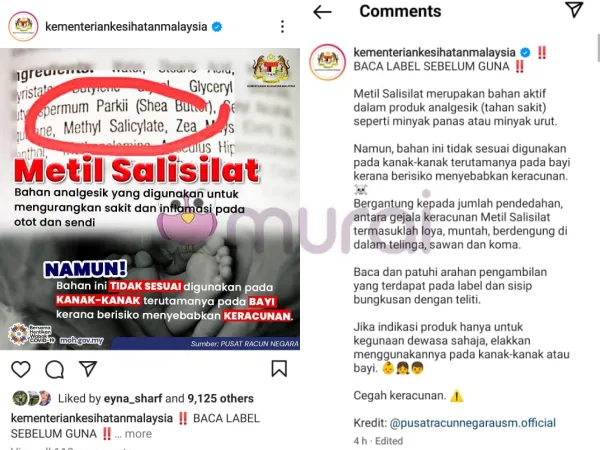Open eyna_sharf profile from likes line
Viewport: 600px width, 450px height.
133,398
